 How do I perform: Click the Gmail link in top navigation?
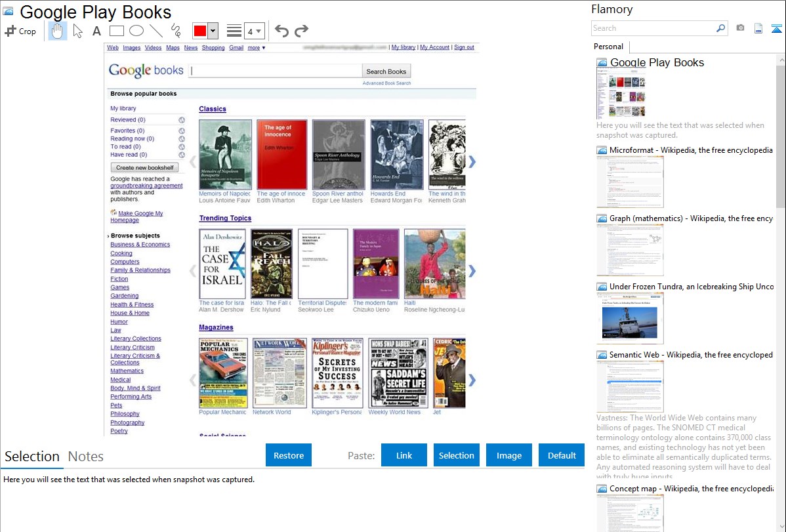[x=236, y=48]
